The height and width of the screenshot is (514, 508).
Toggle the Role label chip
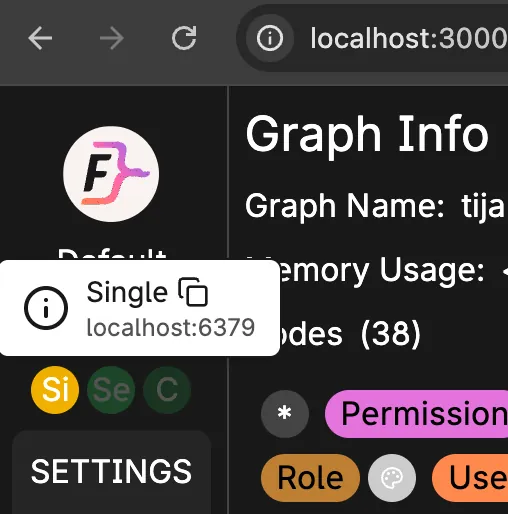(x=310, y=478)
